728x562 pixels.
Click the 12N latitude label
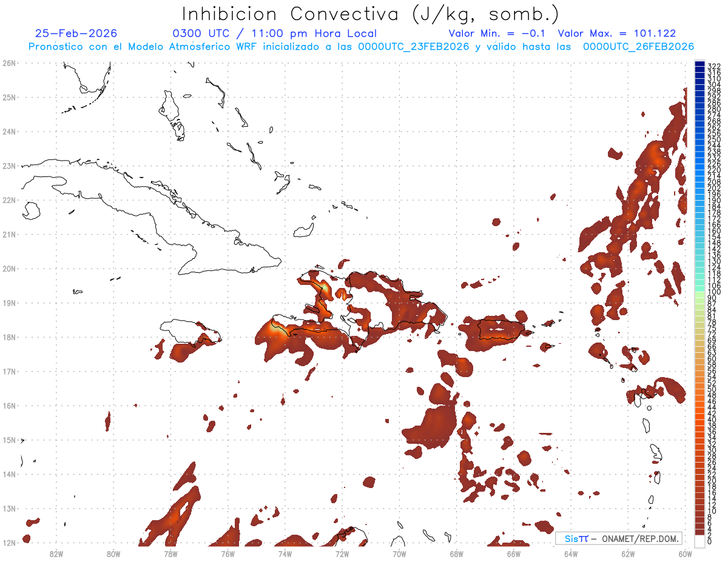9,543
